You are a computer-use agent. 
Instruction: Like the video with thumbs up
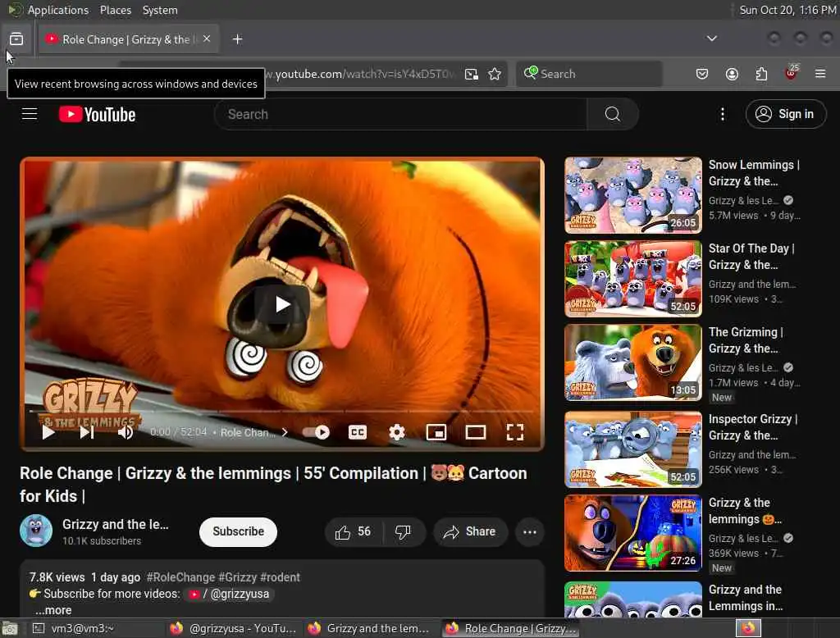point(353,532)
